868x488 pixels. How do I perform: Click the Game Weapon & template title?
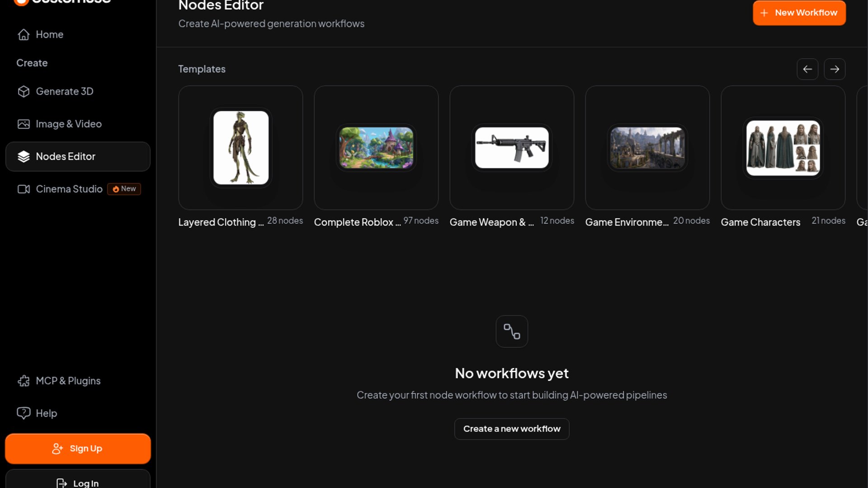click(x=491, y=222)
